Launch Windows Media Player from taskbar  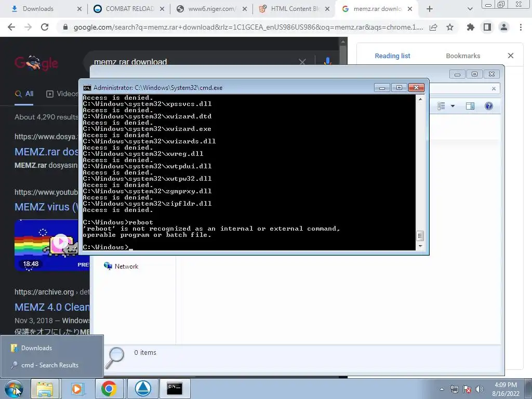coord(77,389)
